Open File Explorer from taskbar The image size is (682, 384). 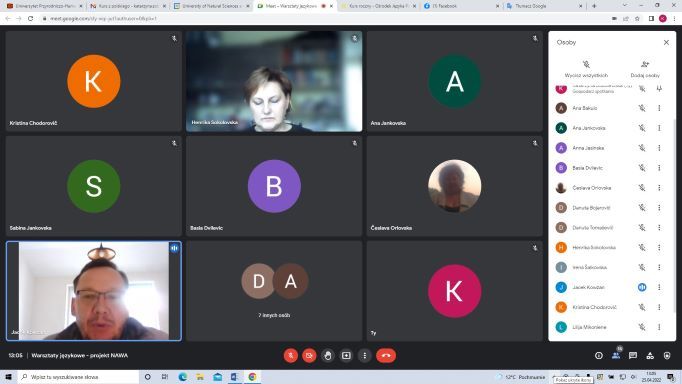pos(200,377)
